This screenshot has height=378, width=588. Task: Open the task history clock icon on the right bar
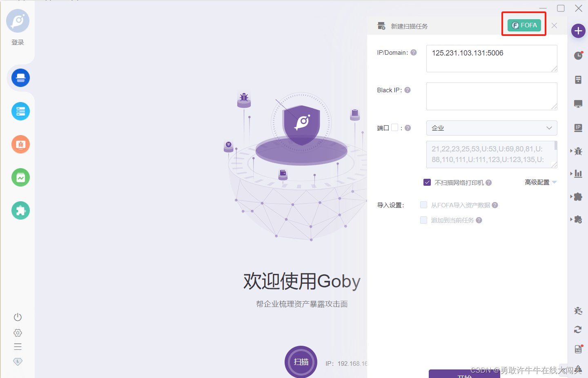578,55
